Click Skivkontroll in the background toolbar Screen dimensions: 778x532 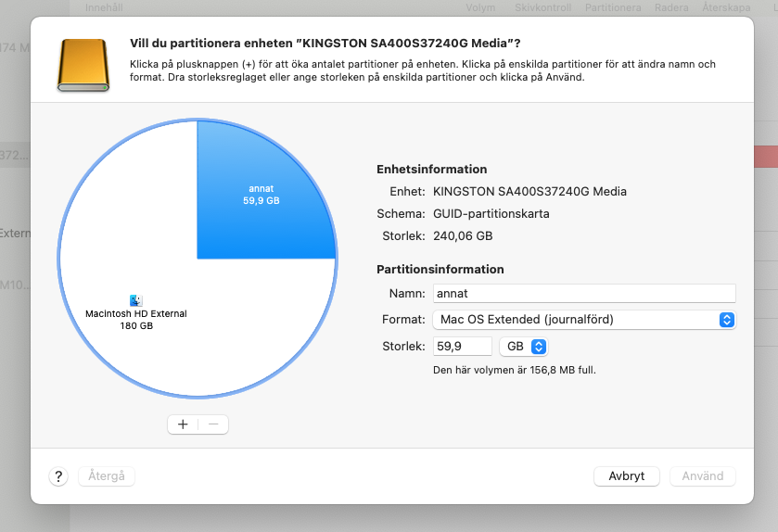point(542,8)
